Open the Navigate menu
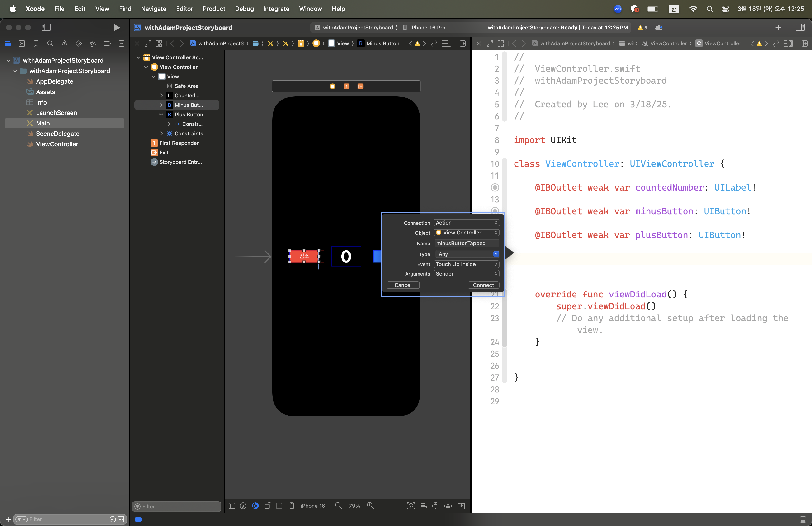The width and height of the screenshot is (812, 526). (154, 9)
